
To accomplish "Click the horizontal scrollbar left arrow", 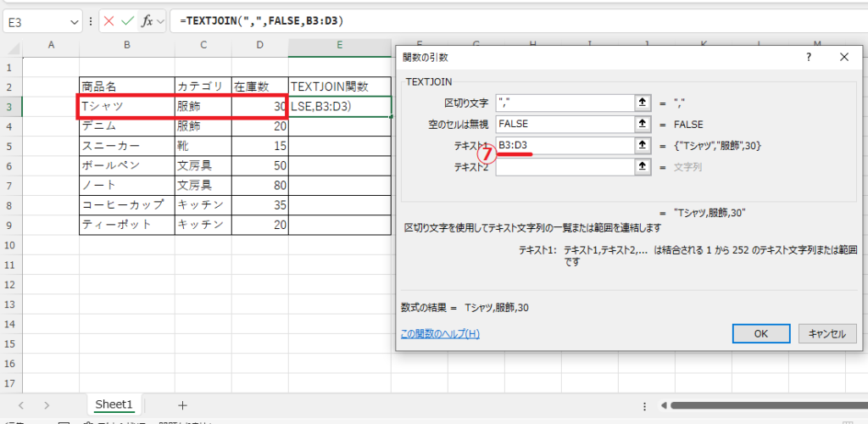I will click(x=663, y=405).
